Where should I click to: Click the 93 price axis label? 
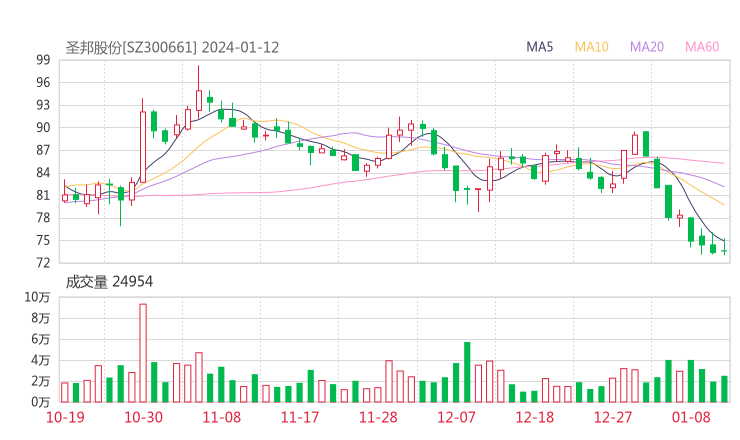click(x=43, y=105)
